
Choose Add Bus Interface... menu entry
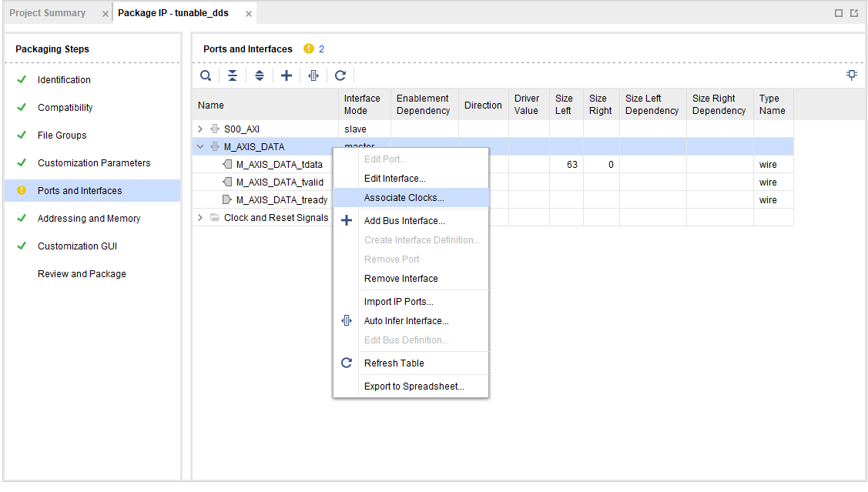tap(411, 221)
